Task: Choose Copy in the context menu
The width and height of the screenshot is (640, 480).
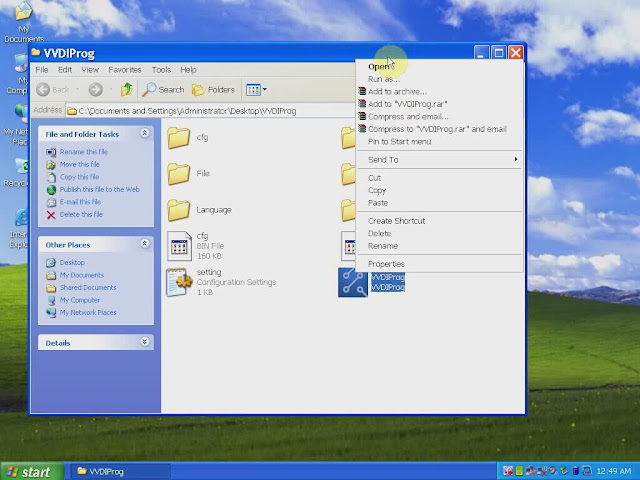Action: [440, 191]
